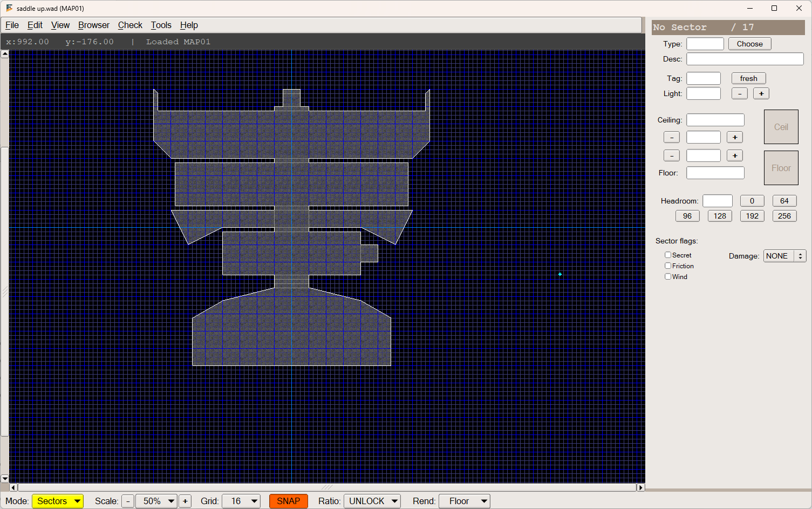Image resolution: width=812 pixels, height=509 pixels.
Task: Click the sector Type input field
Action: (x=705, y=44)
